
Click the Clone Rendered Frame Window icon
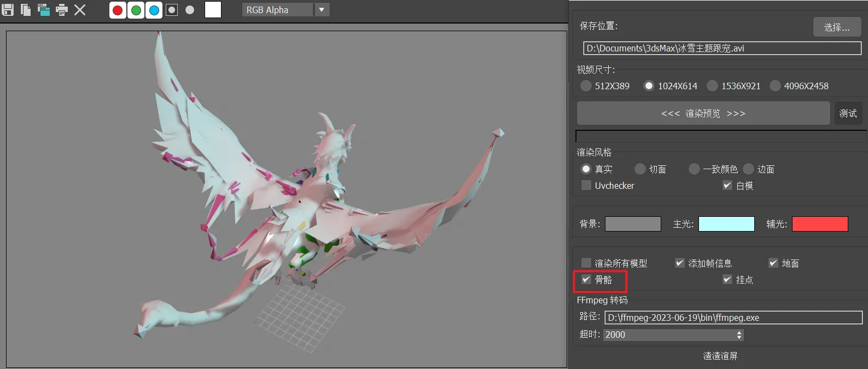click(x=44, y=9)
